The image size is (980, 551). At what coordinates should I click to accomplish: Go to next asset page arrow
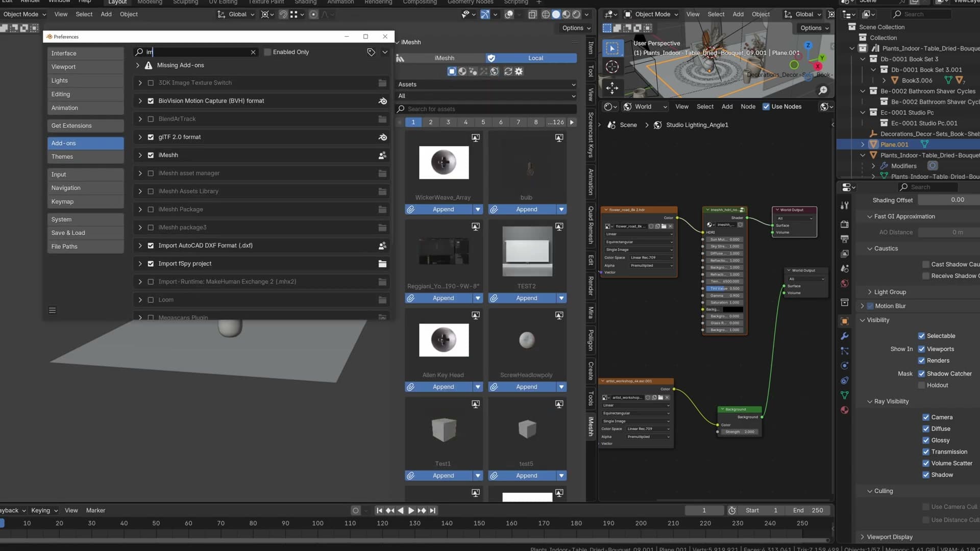pos(572,122)
